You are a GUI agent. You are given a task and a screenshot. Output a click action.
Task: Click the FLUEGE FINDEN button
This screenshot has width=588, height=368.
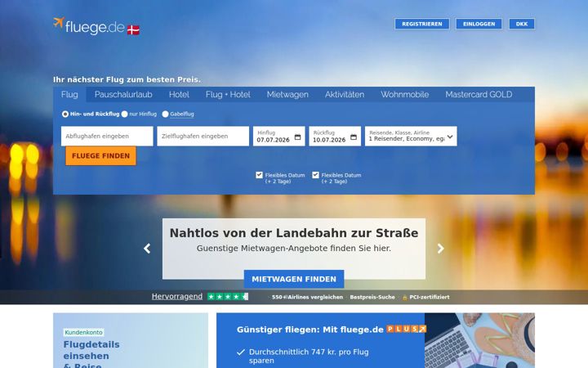pyautogui.click(x=101, y=156)
